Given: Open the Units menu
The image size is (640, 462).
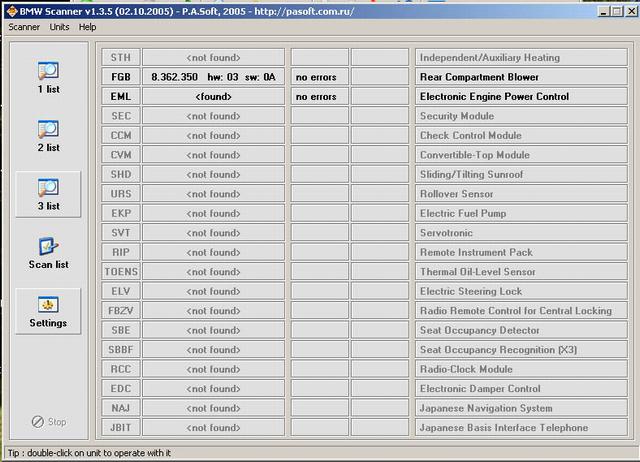Looking at the screenshot, I should click(x=59, y=27).
